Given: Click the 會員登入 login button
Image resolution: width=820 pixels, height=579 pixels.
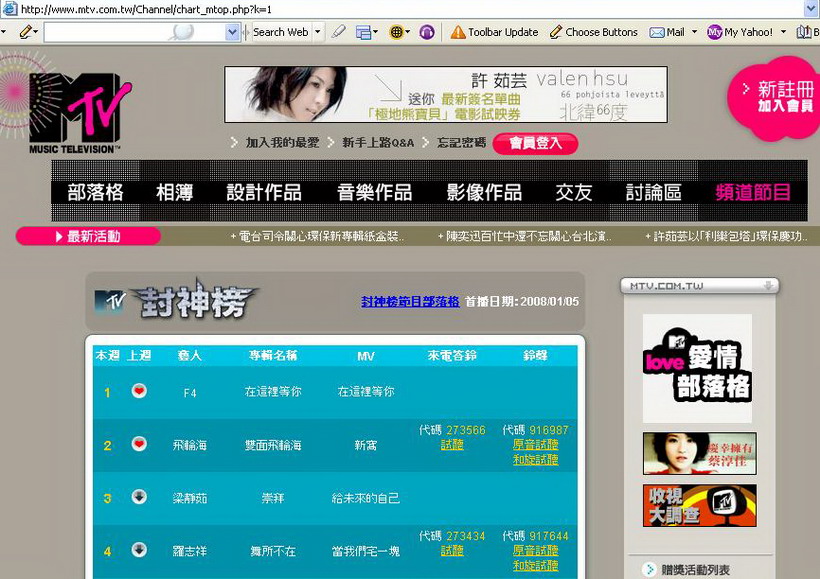Looking at the screenshot, I should 535,143.
